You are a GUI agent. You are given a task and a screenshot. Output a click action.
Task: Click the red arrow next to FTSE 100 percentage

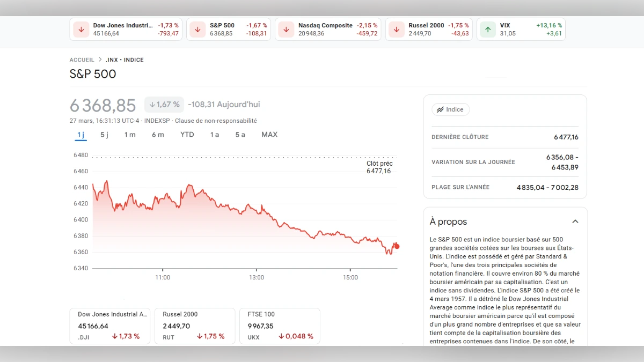(x=281, y=336)
